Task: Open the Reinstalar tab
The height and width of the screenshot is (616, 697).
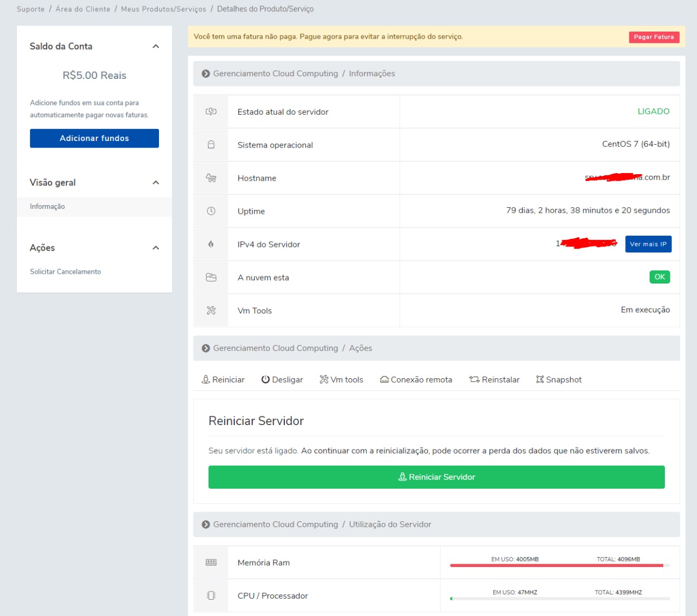Action: pyautogui.click(x=494, y=380)
